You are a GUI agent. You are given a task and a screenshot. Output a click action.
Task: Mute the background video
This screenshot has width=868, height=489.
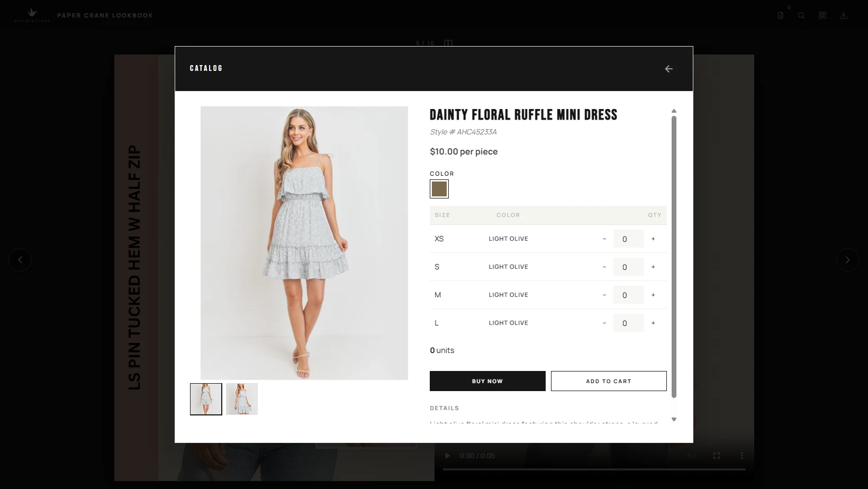coord(691,456)
